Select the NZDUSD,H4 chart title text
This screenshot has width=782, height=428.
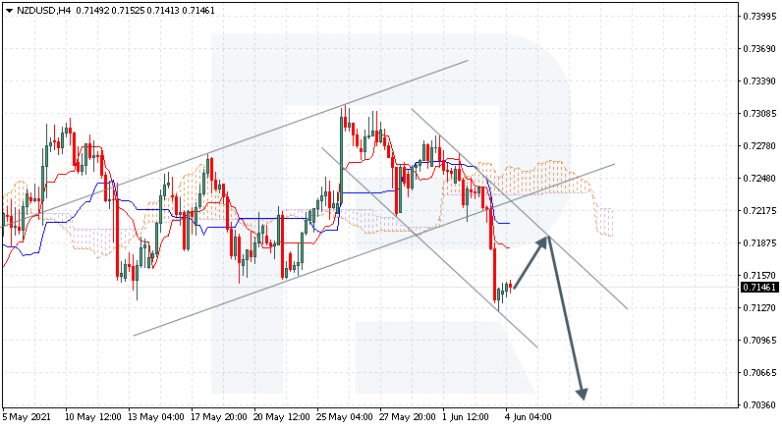click(x=44, y=10)
